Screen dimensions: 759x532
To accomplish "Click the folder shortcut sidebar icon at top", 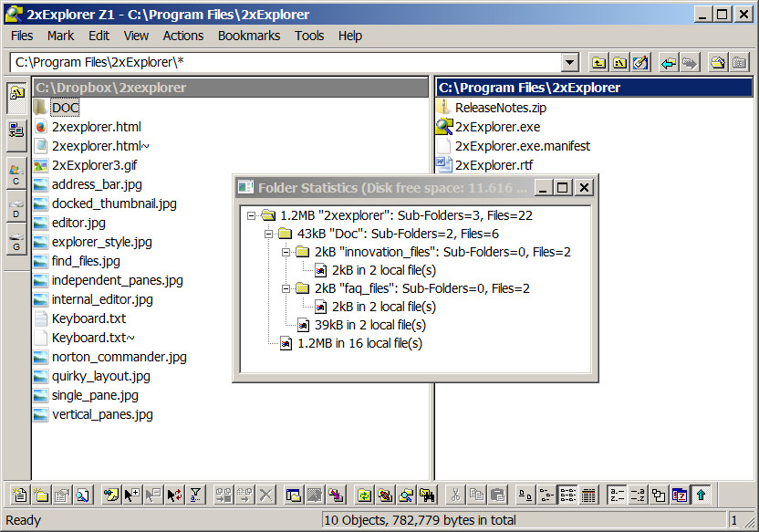I will (16, 97).
